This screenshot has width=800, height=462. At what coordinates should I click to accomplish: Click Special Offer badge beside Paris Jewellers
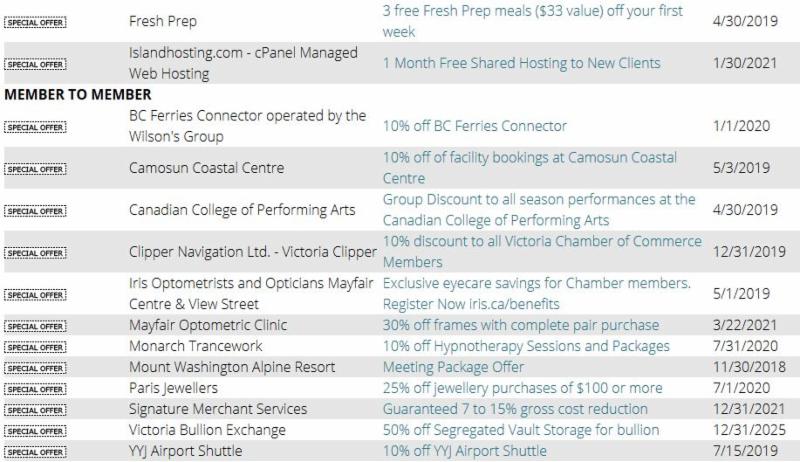click(35, 389)
